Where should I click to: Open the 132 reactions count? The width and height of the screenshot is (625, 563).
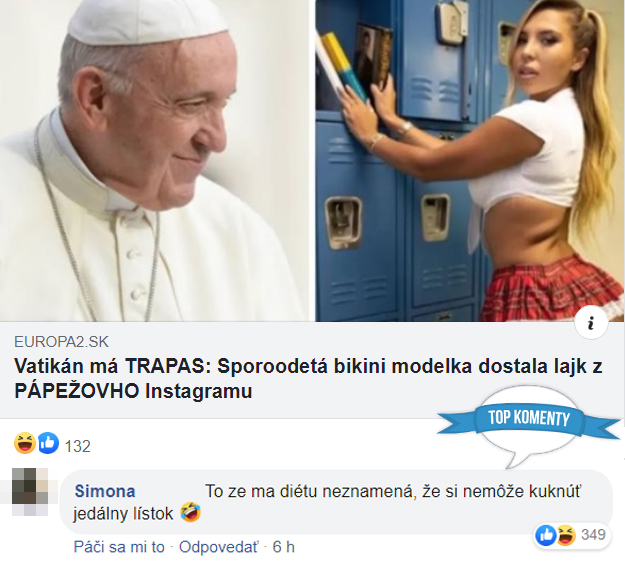78,446
